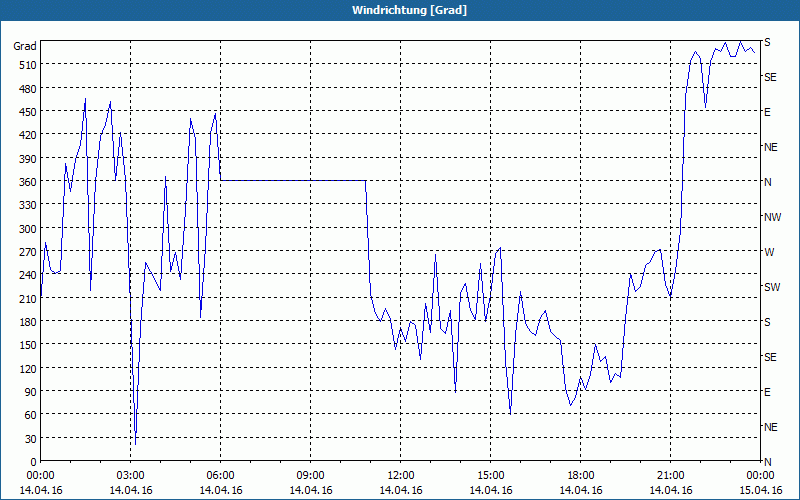Click the 480 y-axis value
The image size is (800, 500).
pos(29,89)
